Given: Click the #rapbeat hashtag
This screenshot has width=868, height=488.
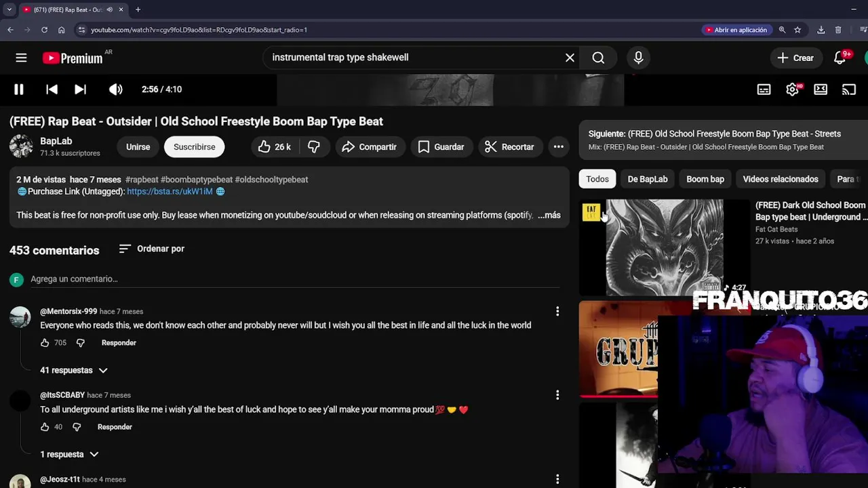Looking at the screenshot, I should [142, 180].
